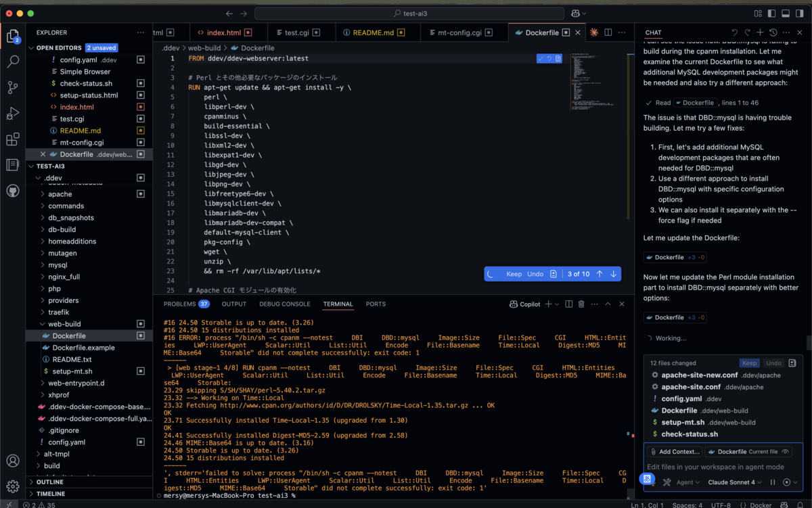The width and height of the screenshot is (812, 508).
Task: Split the editor to the right
Action: (x=608, y=32)
